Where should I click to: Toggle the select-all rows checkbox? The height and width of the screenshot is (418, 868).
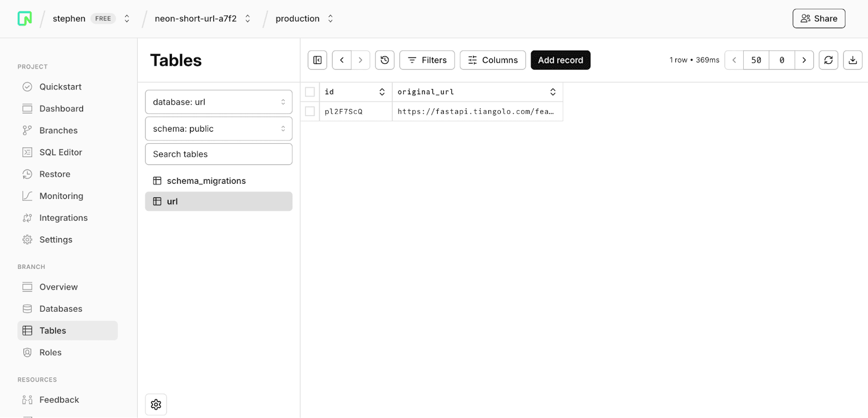[x=310, y=92]
